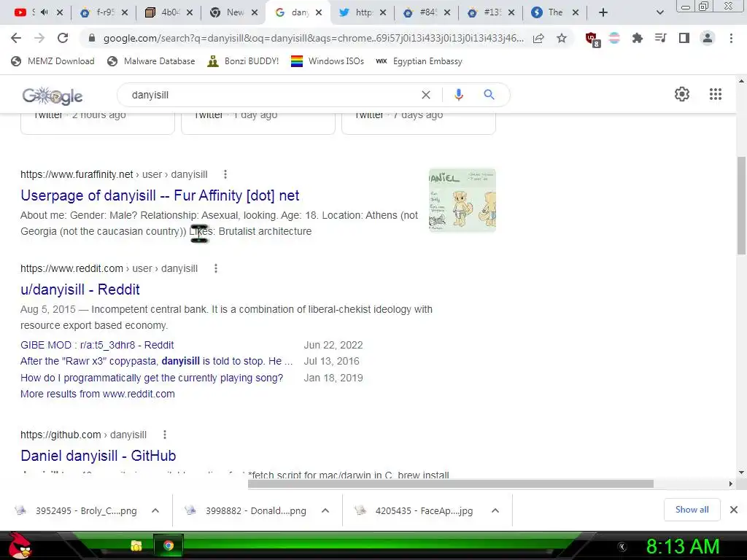
Task: Open the Chrome three-dot menu
Action: pyautogui.click(x=731, y=38)
